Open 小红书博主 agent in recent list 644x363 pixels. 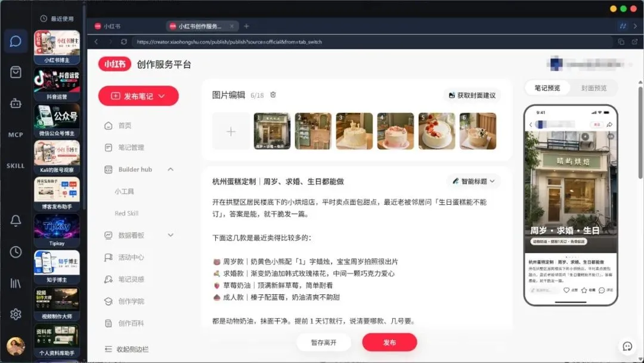point(57,47)
